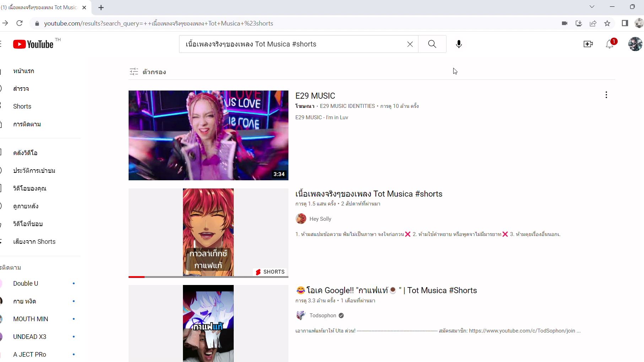
Task: Open Hey Solly channel link
Action: (x=320, y=219)
